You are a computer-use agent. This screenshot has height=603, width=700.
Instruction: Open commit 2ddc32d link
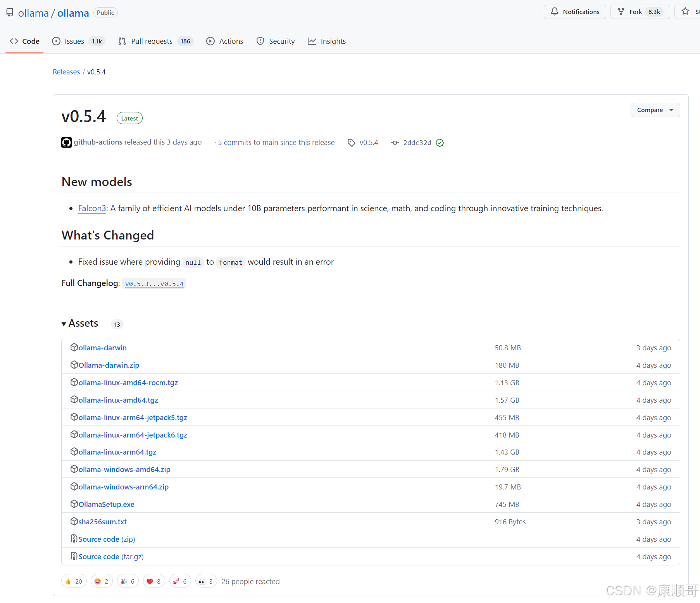click(417, 143)
